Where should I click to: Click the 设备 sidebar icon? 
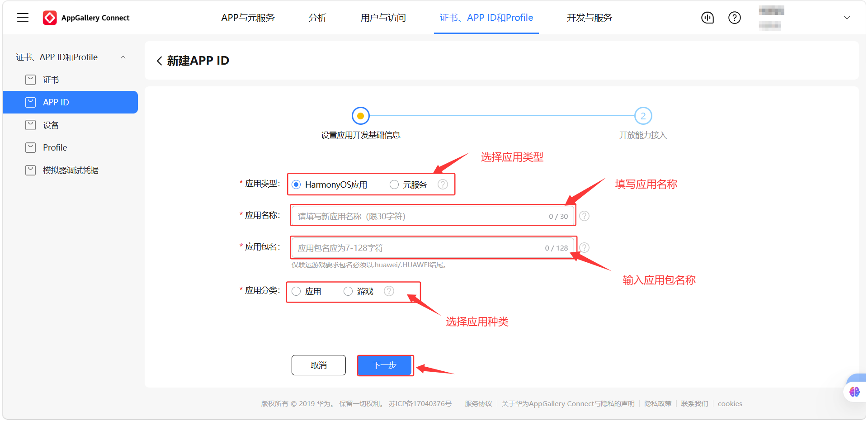pos(30,125)
